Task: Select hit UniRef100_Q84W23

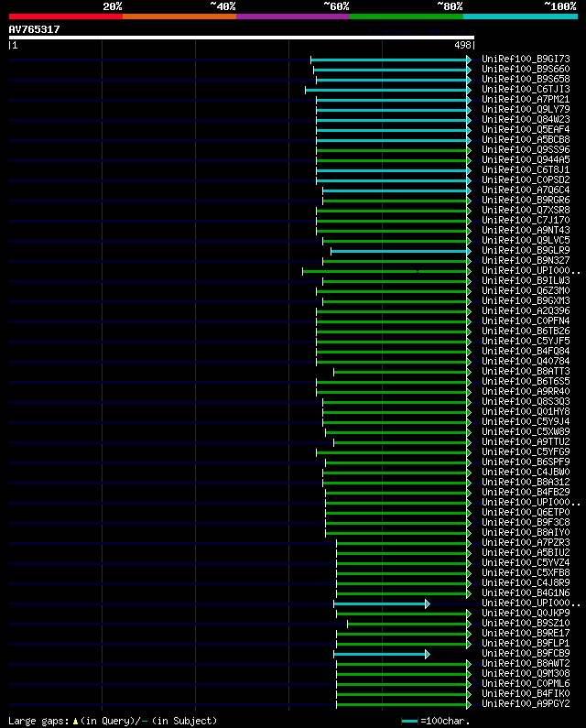Action: point(526,119)
